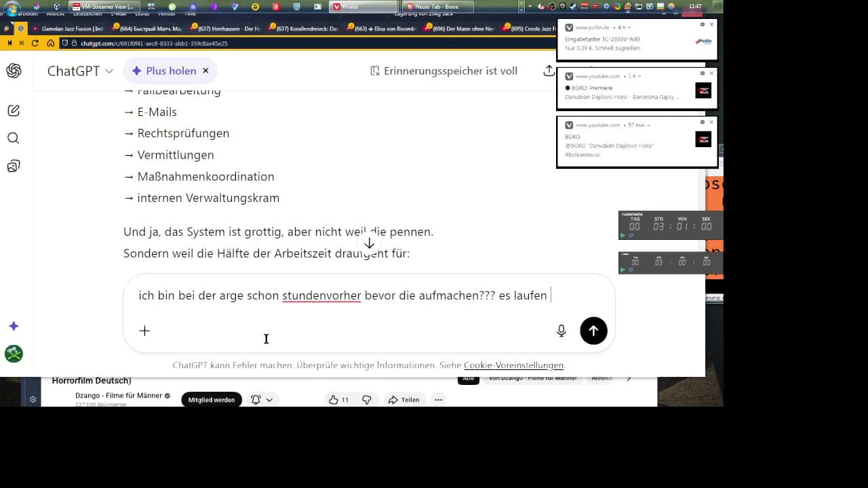Open the YouTube notification bell dropdown
868x488 pixels.
[262, 400]
